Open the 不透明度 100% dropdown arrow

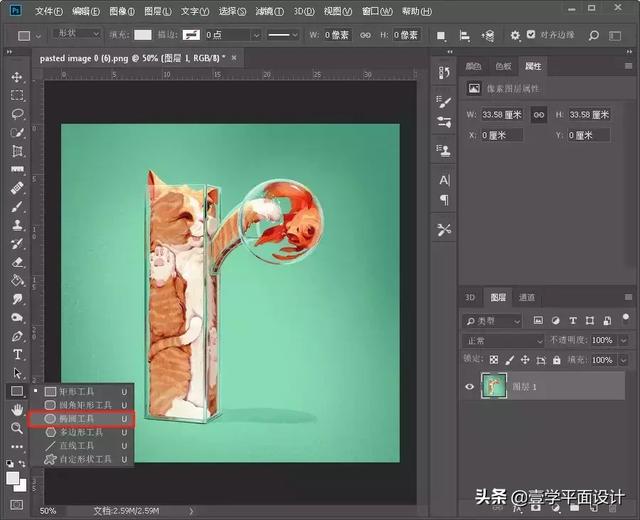coord(624,340)
